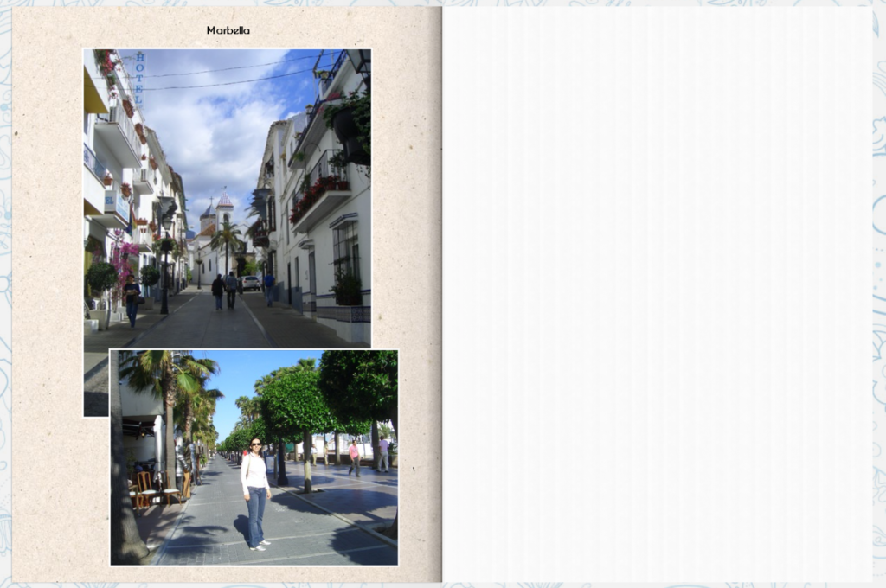Click the church tower in street photo

point(224,209)
